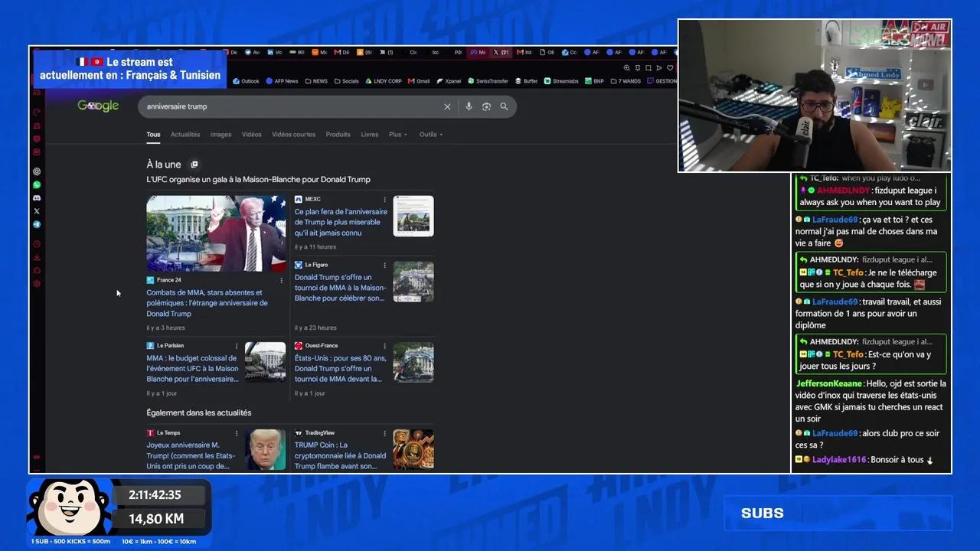This screenshot has width=980, height=551.
Task: Open the three-dot menu for the France 24 article
Action: [x=281, y=280]
